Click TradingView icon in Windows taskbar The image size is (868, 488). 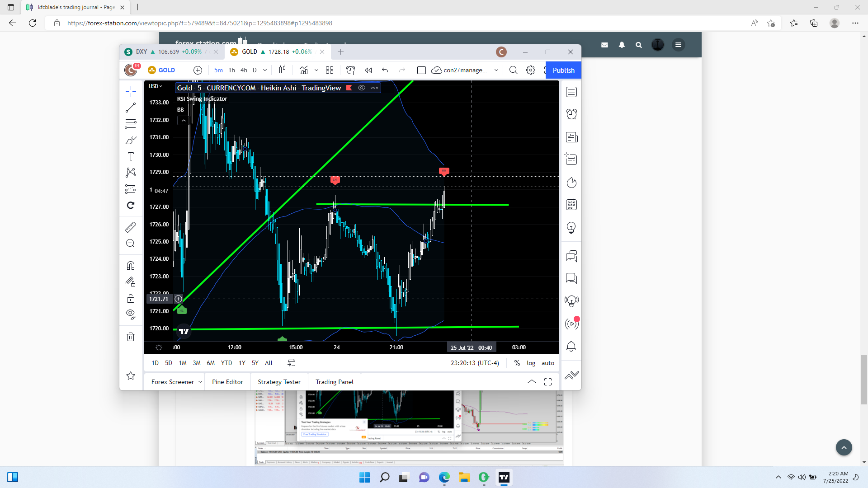point(504,477)
